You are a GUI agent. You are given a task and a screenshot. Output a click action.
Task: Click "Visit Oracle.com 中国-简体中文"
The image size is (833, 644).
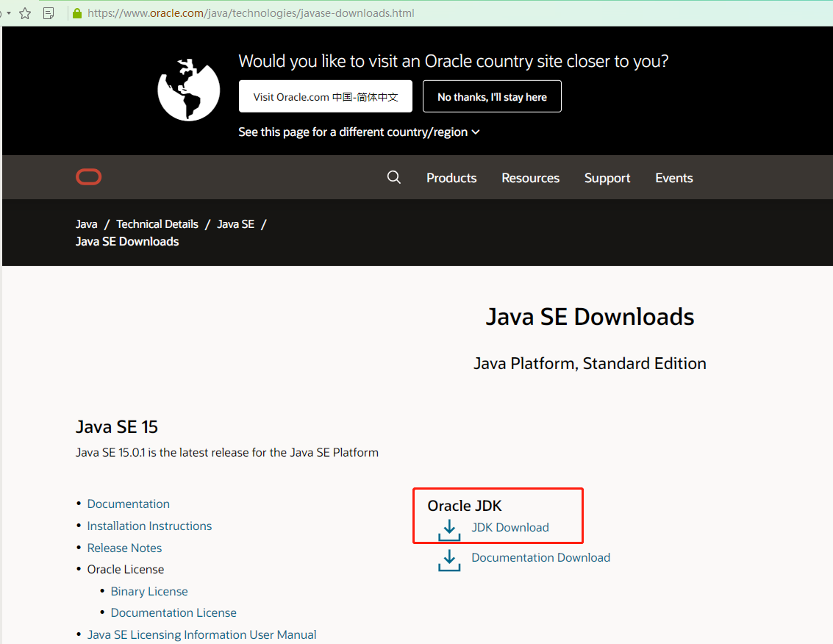coord(325,96)
